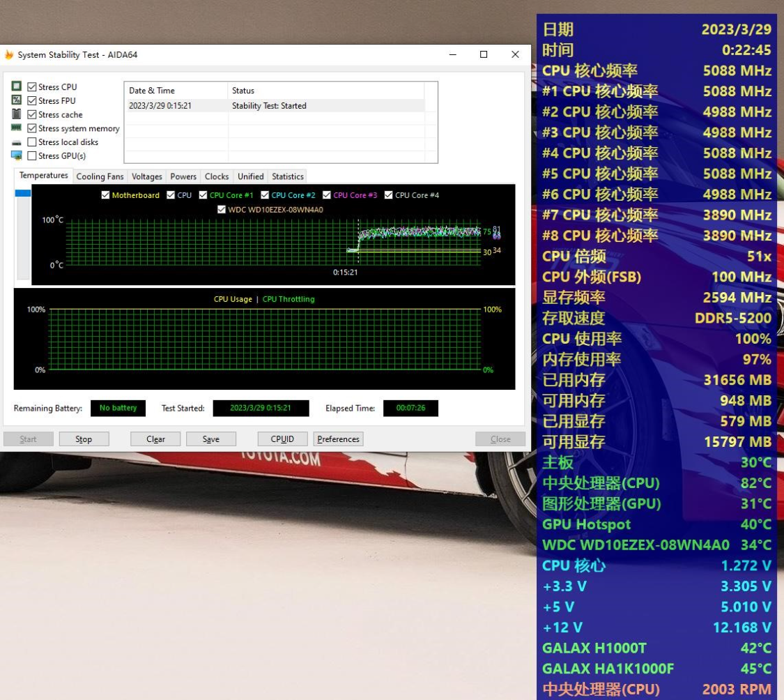784x700 pixels.
Task: Toggle CPU Core #1 graph checkbox
Action: point(203,195)
